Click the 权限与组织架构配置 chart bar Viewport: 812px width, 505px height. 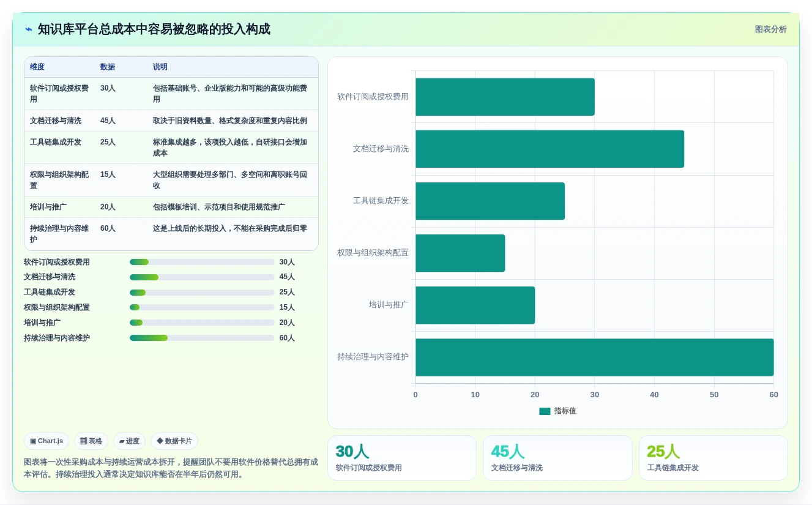(460, 253)
